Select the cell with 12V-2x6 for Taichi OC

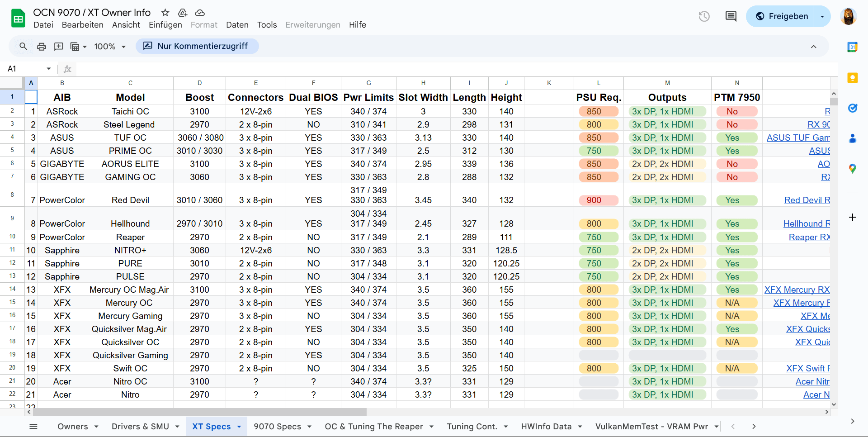click(256, 111)
